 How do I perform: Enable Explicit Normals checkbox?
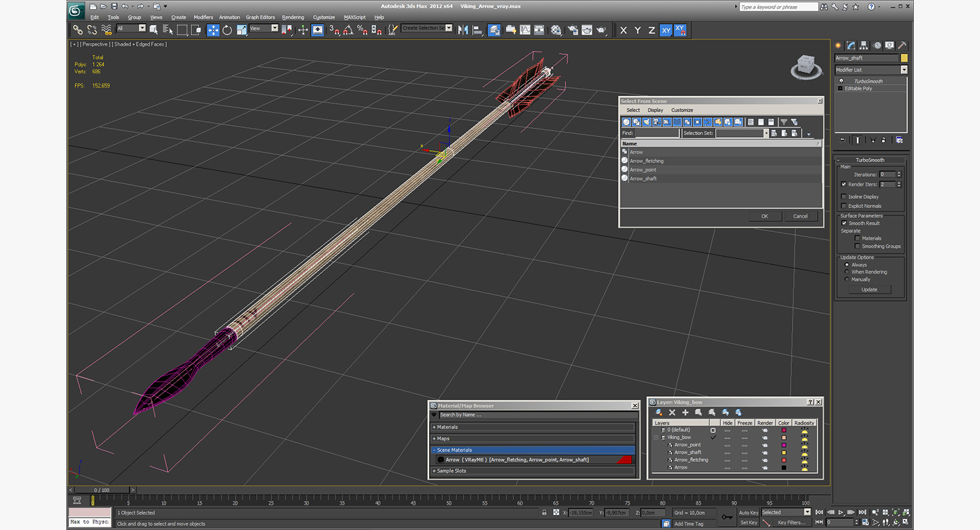[x=844, y=206]
